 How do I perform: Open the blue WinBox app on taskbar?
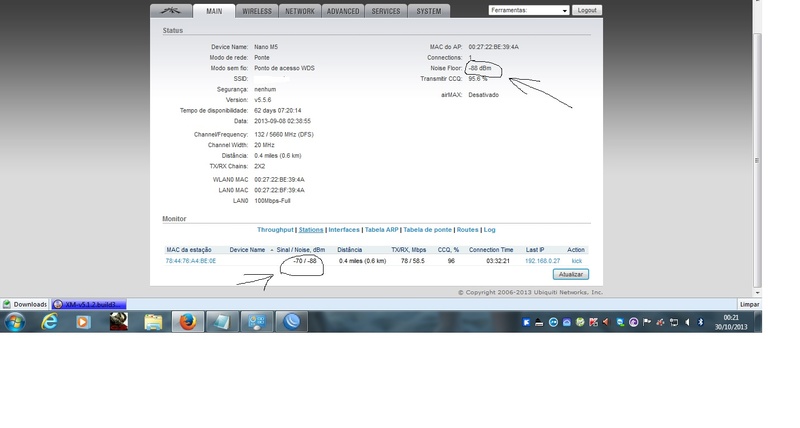pos(291,322)
